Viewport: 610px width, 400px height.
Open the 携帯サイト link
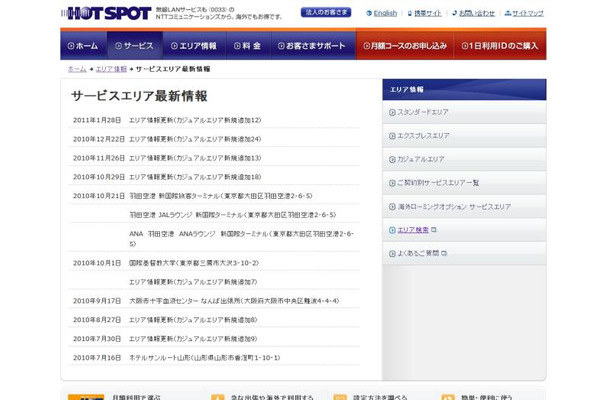428,13
